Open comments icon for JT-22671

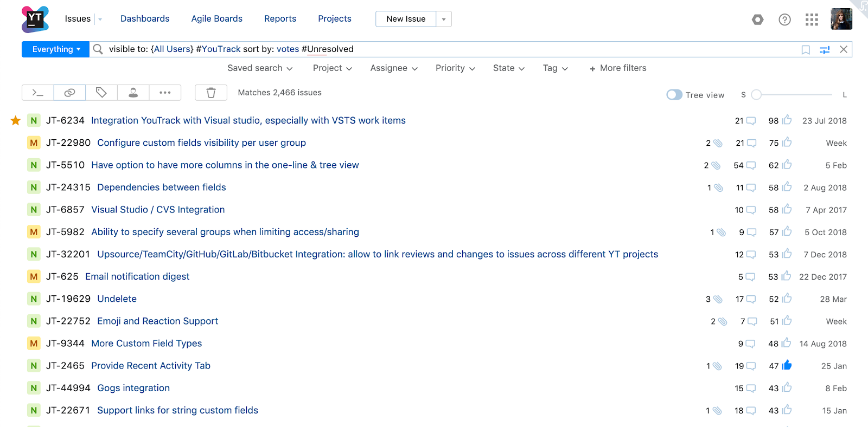click(751, 411)
